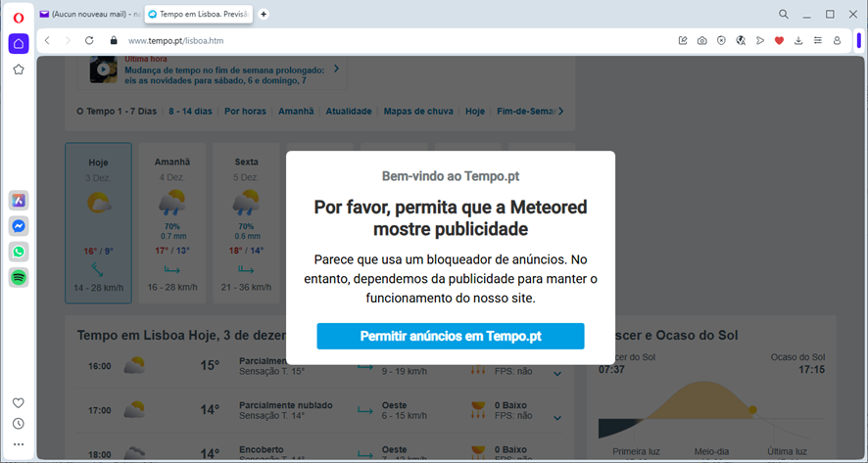
Task: Click the 07:37 sunrise time value
Action: coord(611,369)
